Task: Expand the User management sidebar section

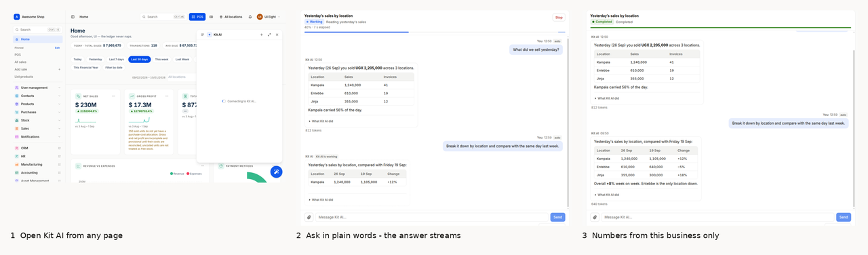Action: [60, 87]
